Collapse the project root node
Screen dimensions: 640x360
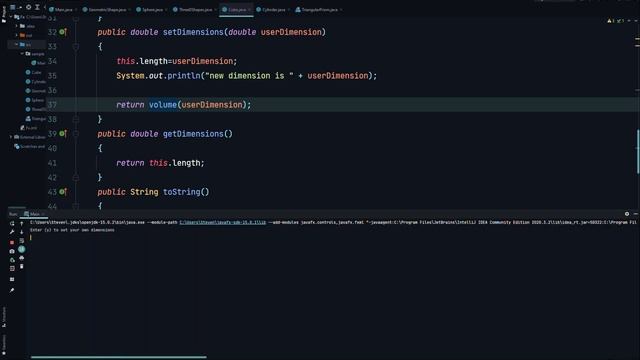tap(11, 17)
